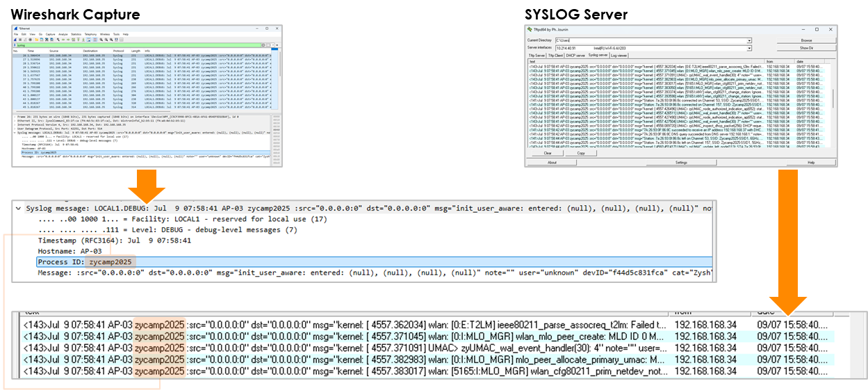This screenshot has width=868, height=390.
Task: Stop capture via Wireshark toolbar stop icon
Action: coord(20,40)
